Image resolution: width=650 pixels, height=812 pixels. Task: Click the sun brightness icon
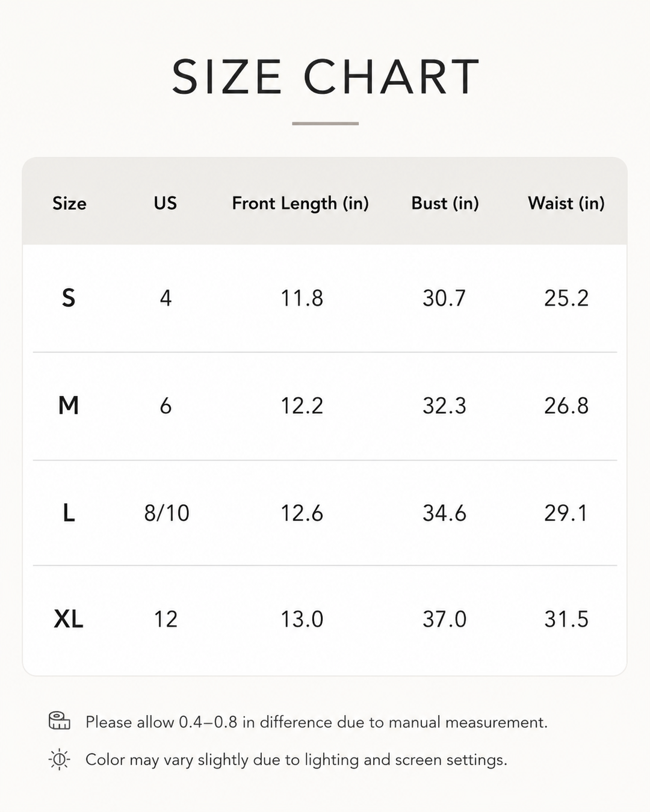click(x=59, y=760)
